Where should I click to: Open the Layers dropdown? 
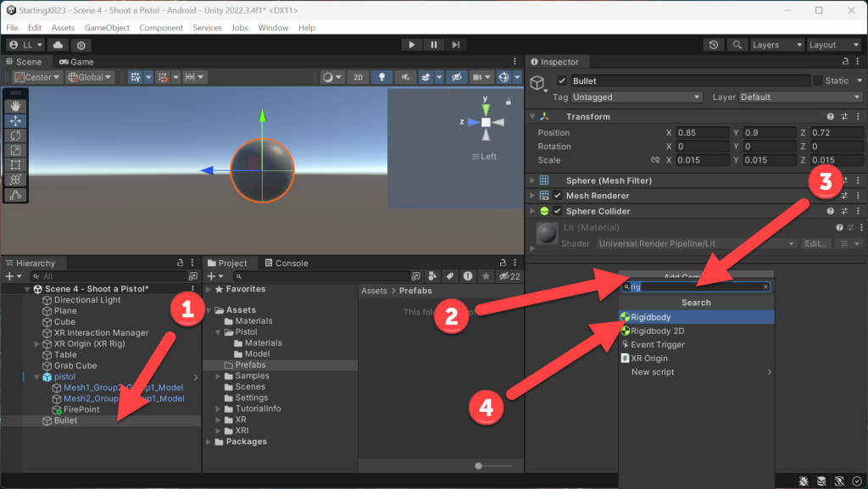(x=777, y=45)
